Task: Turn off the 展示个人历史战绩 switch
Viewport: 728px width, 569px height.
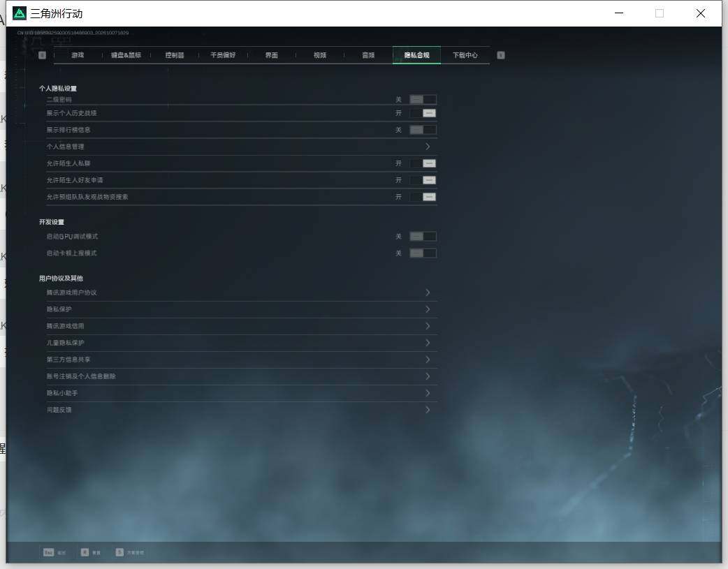Action: coord(423,113)
